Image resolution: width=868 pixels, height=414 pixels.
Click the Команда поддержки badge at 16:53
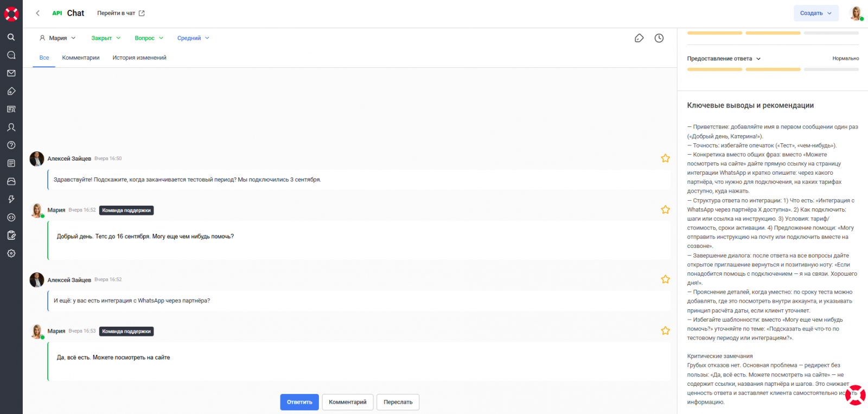click(x=126, y=331)
